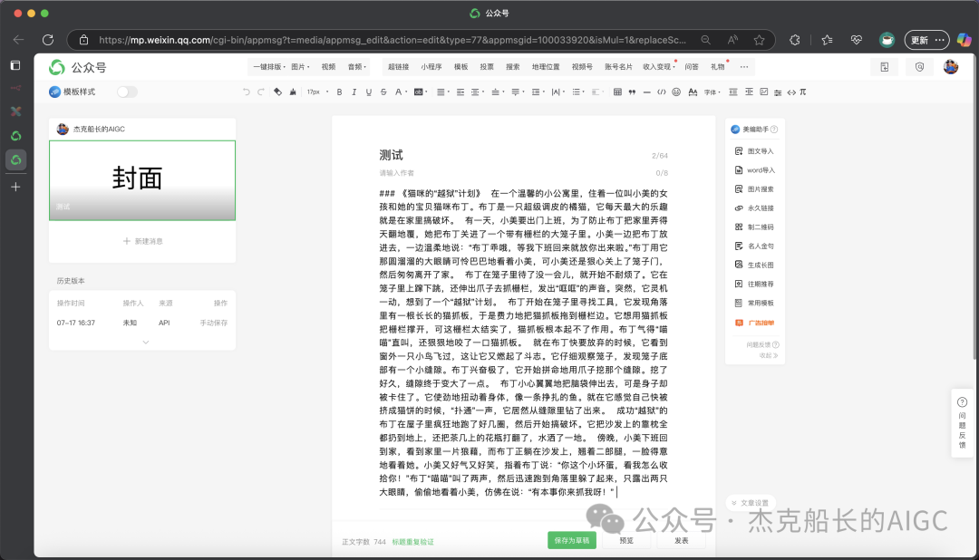The image size is (979, 560).
Task: Click the 地理位置 menu item
Action: [546, 67]
